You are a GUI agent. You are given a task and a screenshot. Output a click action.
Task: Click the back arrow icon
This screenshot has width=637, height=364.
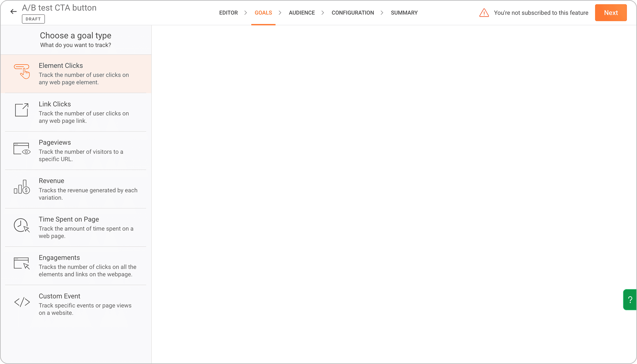[13, 11]
